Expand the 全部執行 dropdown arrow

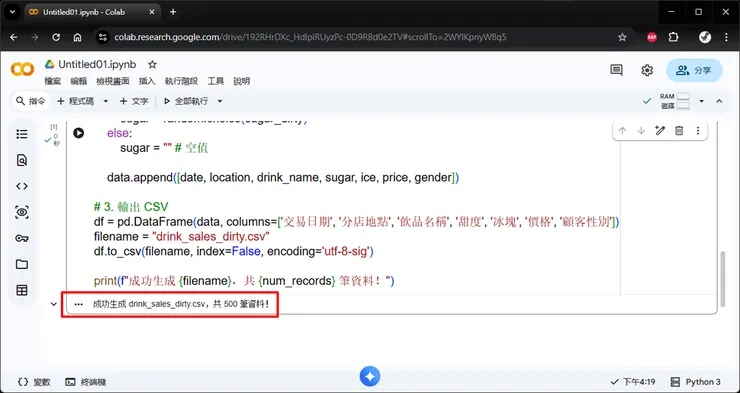pos(220,101)
